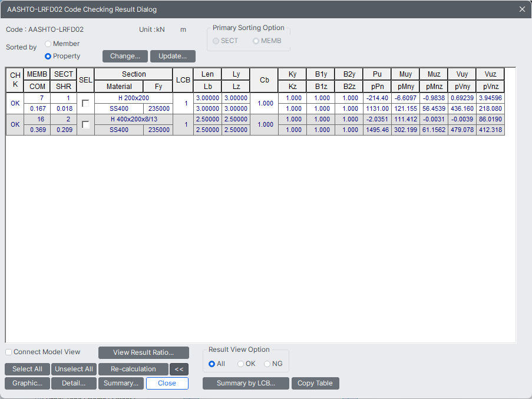
Task: Choose SECT primary sorting option
Action: click(216, 41)
